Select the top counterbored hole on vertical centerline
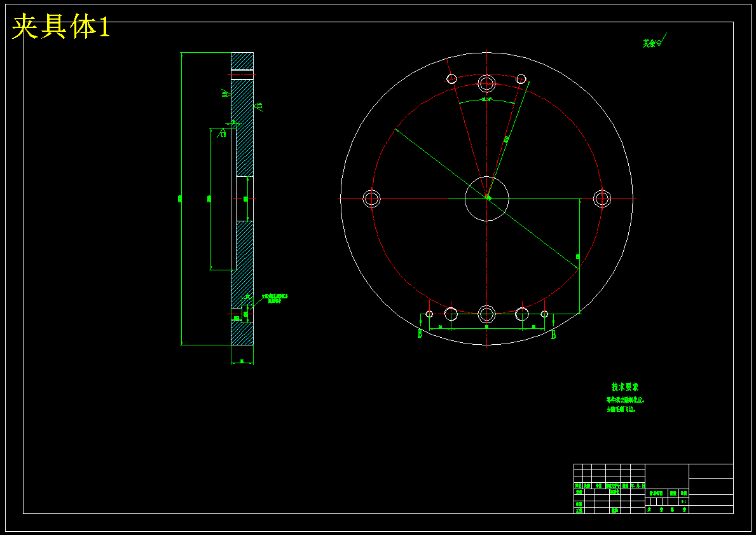 pos(486,83)
